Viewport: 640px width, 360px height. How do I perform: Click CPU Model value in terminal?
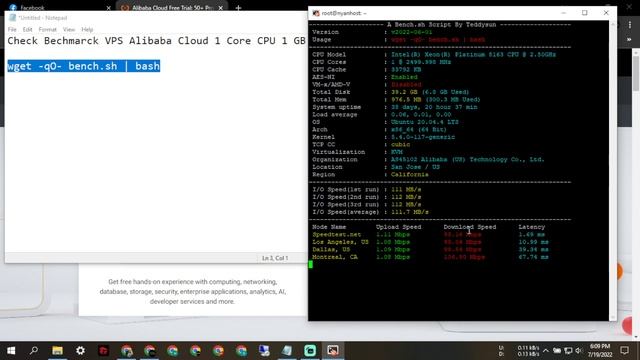coord(473,54)
